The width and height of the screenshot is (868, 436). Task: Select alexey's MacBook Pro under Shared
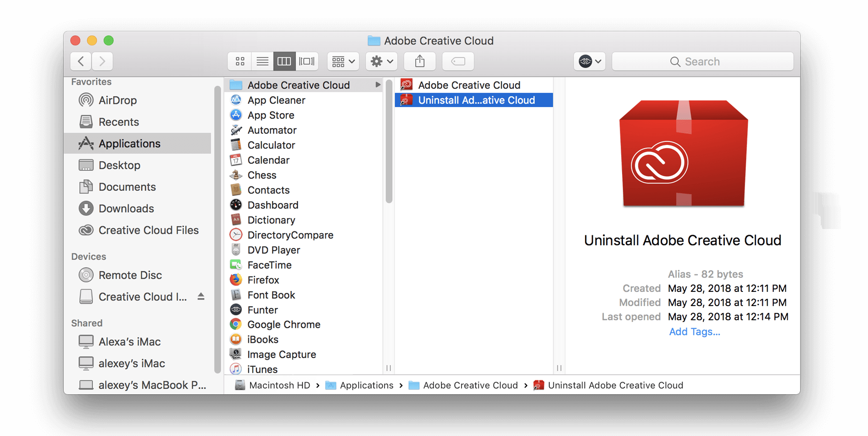pos(138,385)
